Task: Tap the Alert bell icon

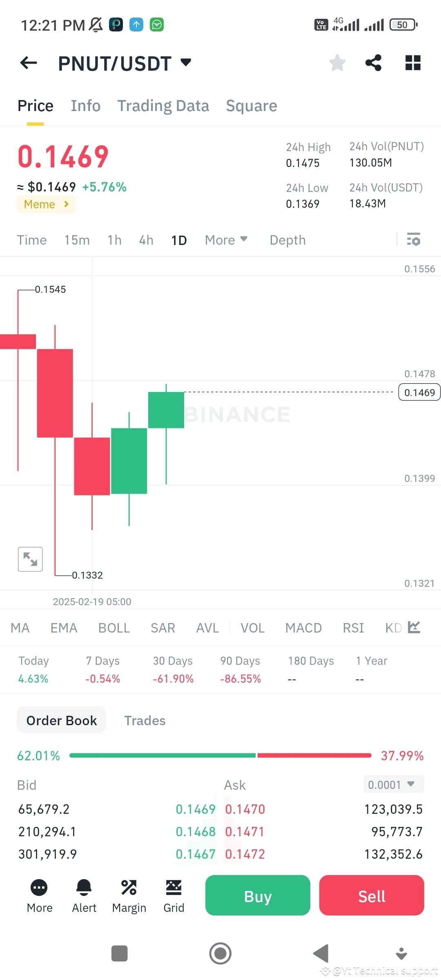Action: coord(84,887)
